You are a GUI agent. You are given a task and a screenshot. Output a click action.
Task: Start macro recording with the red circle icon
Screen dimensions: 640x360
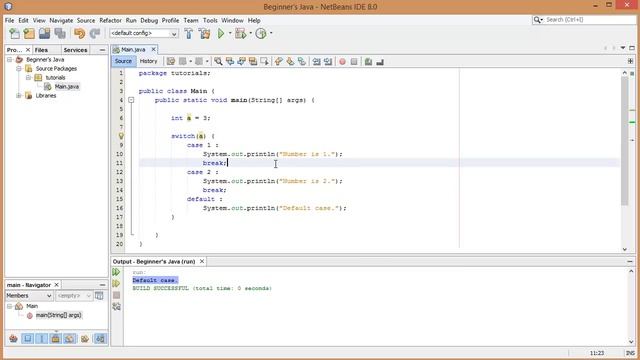click(x=342, y=62)
